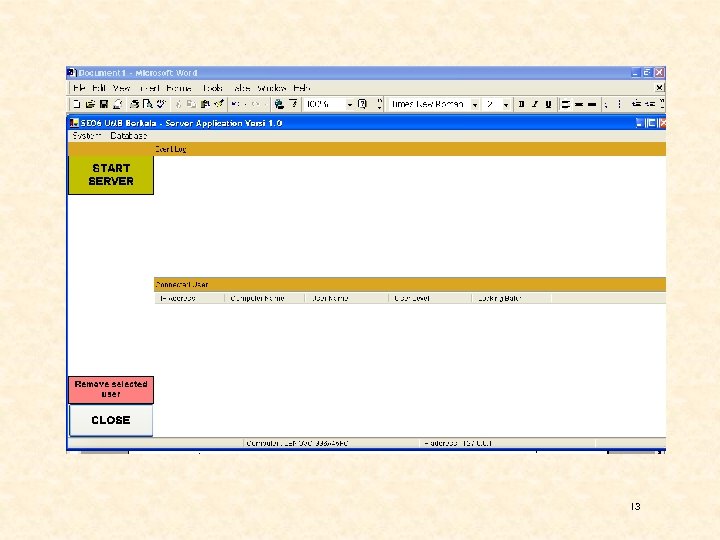Image resolution: width=720 pixels, height=540 pixels.
Task: Click the Insert Hyperlink globe icon
Action: 279,104
